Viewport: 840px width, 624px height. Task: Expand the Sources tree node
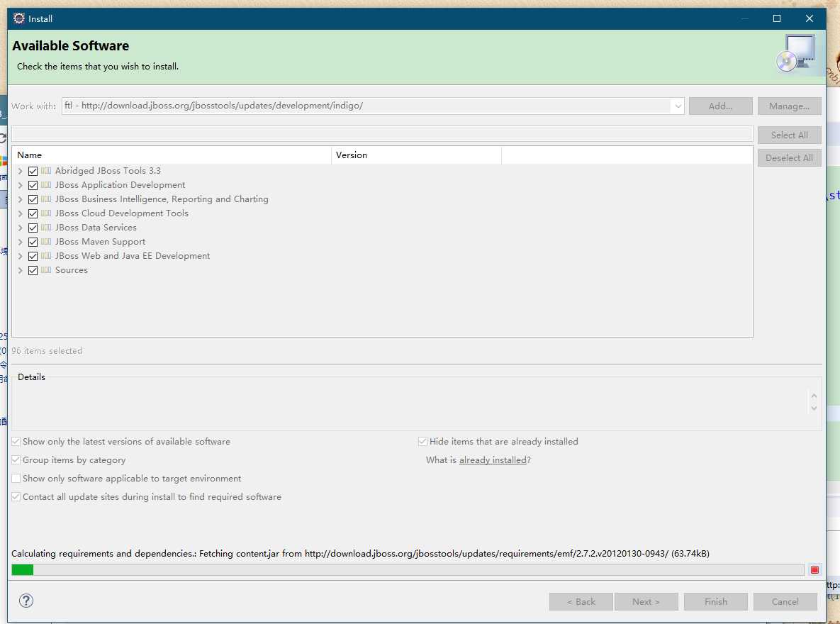pyautogui.click(x=21, y=270)
